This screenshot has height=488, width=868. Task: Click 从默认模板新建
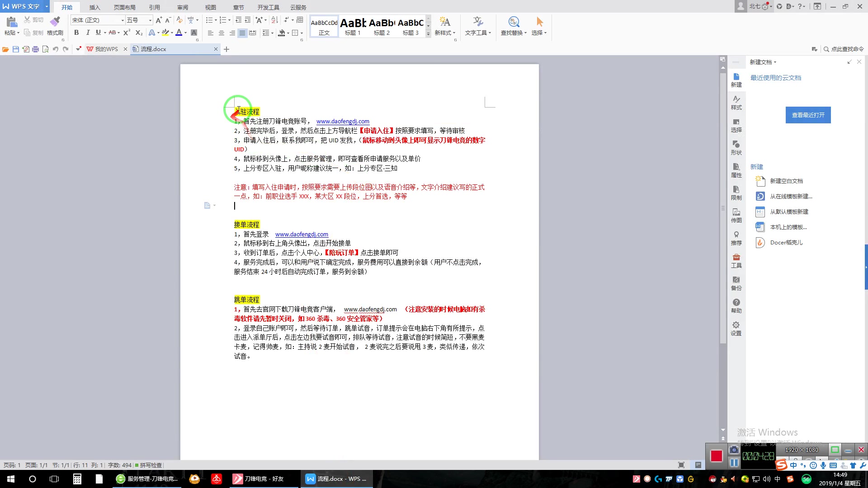click(x=789, y=211)
